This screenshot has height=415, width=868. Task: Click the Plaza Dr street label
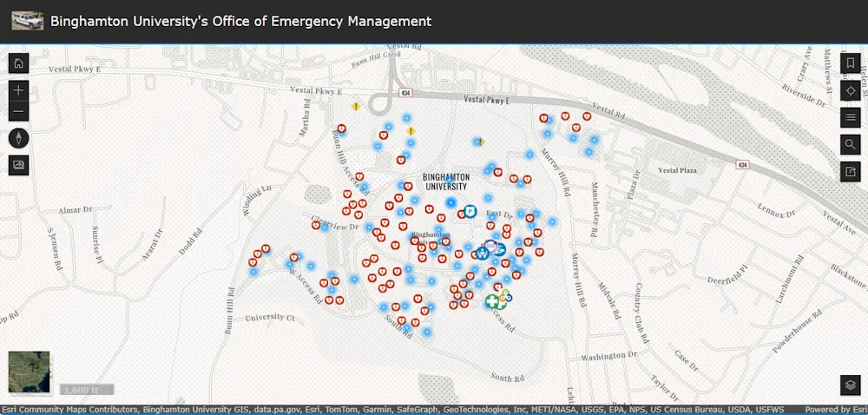point(633,184)
